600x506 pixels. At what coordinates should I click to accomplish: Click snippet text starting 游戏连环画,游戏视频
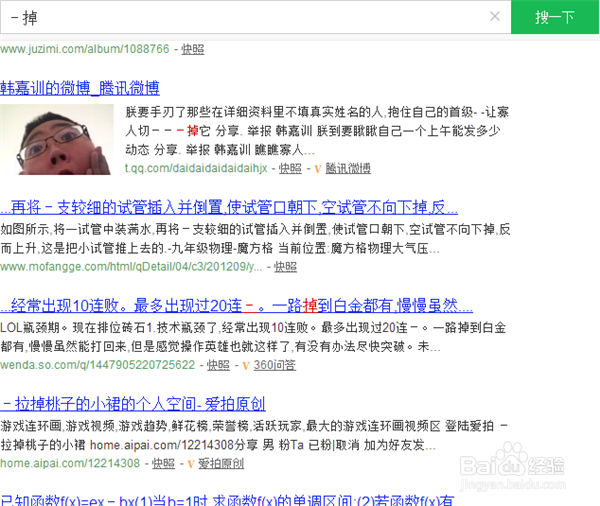[254, 435]
